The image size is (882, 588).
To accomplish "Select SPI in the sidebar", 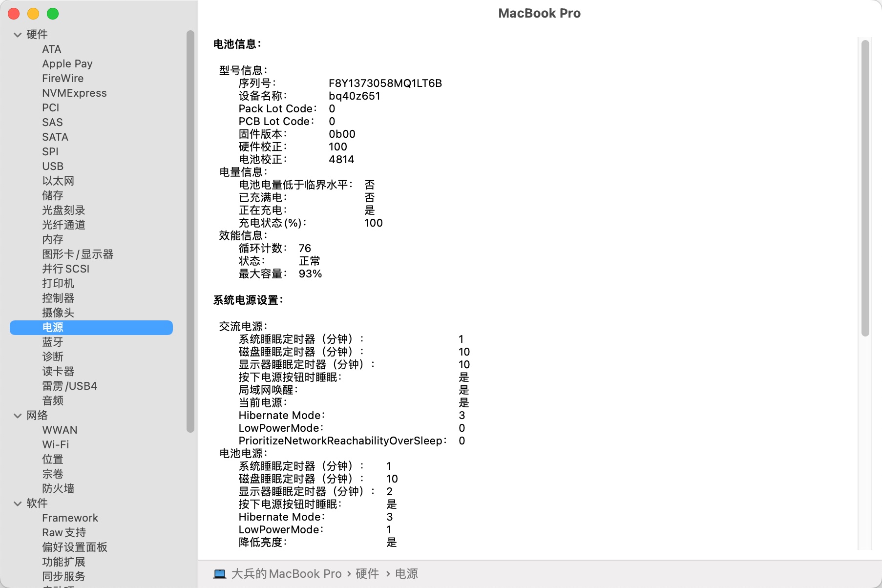I will tap(50, 152).
